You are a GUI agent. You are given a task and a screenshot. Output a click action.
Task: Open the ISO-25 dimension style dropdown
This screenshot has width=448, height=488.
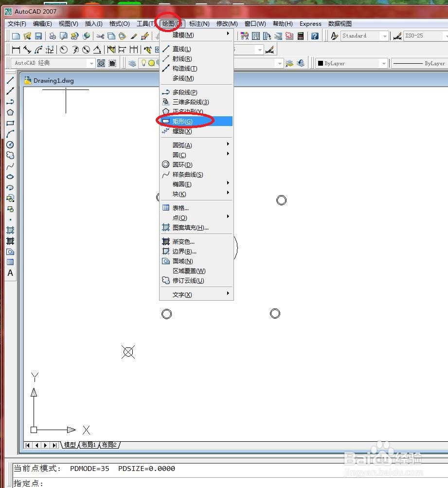(x=446, y=36)
